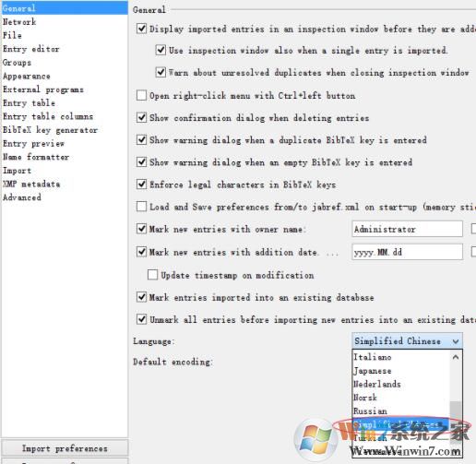Image resolution: width=476 pixels, height=464 pixels.
Task: Collapse the Simplified Chinese language dropdown
Action: [x=407, y=340]
